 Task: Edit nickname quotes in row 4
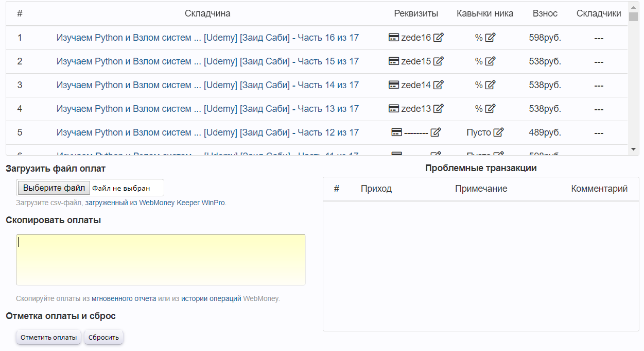click(490, 109)
